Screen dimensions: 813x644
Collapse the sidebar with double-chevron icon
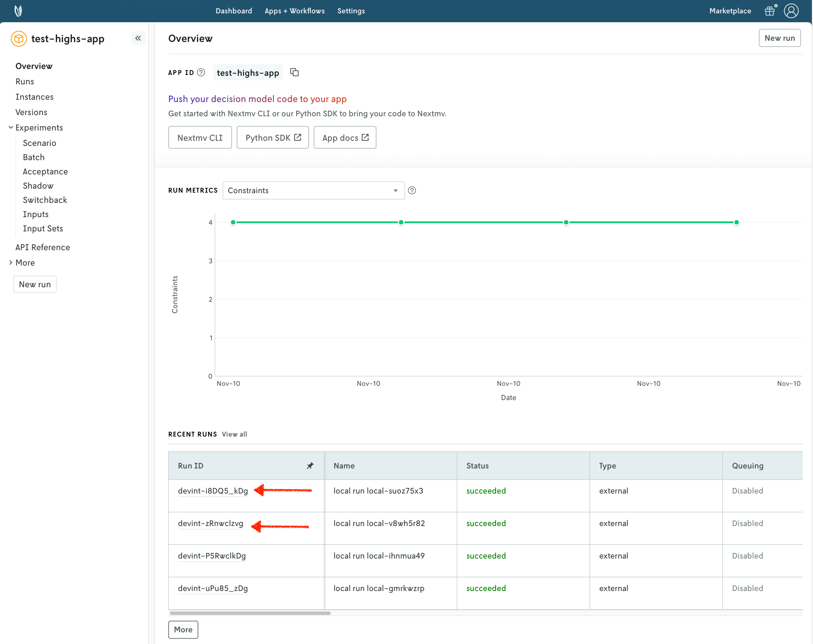click(x=138, y=38)
